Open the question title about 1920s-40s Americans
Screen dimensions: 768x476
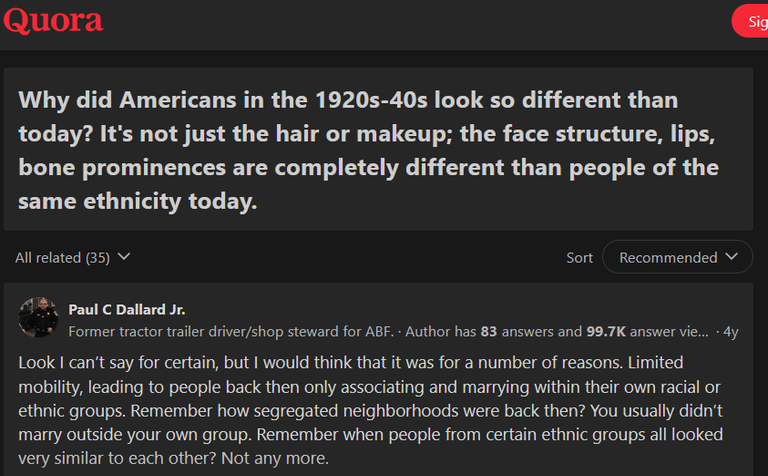point(368,150)
